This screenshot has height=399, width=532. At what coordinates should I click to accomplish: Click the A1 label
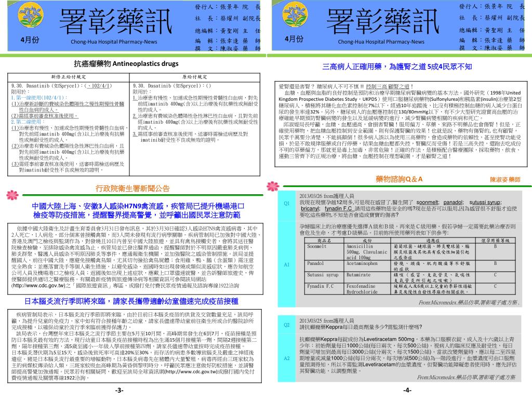(x=287, y=264)
